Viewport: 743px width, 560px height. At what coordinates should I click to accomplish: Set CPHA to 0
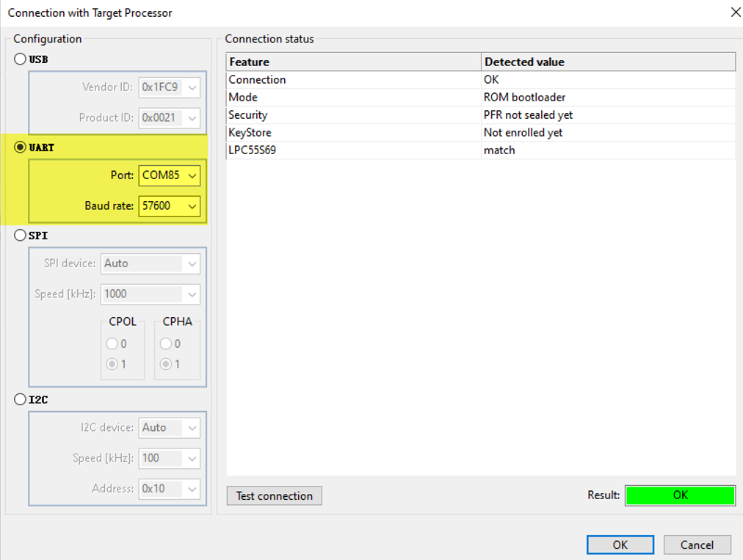tap(165, 343)
